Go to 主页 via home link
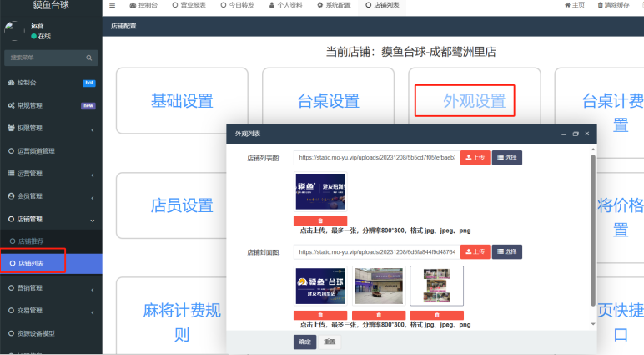Screen dimensions: 644x355 point(575,5)
